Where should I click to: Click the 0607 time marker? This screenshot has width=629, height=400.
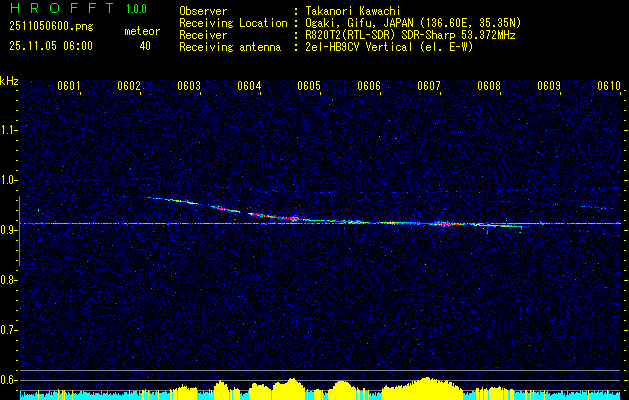(429, 86)
